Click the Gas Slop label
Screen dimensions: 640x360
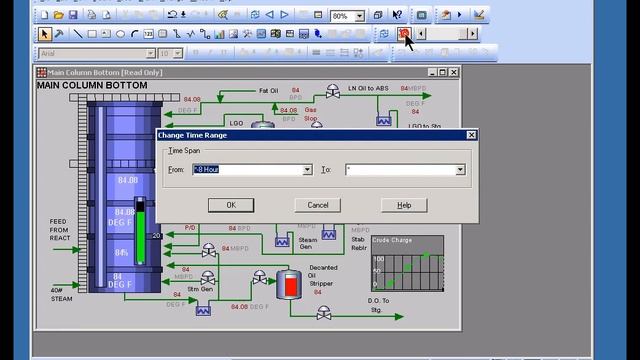coord(310,114)
